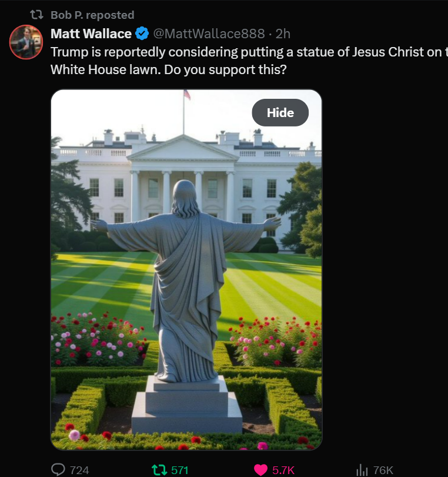448x477 pixels.
Task: Click the reply speech bubble icon
Action: point(58,470)
